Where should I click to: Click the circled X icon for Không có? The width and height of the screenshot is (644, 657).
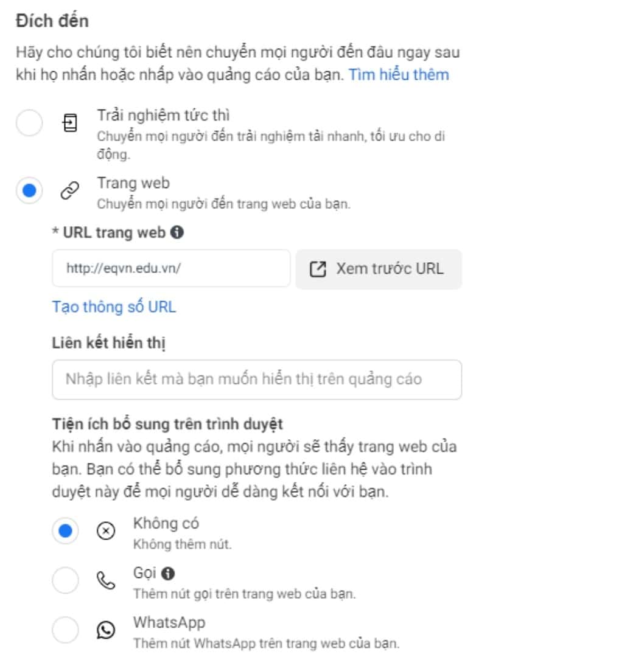pos(106,532)
